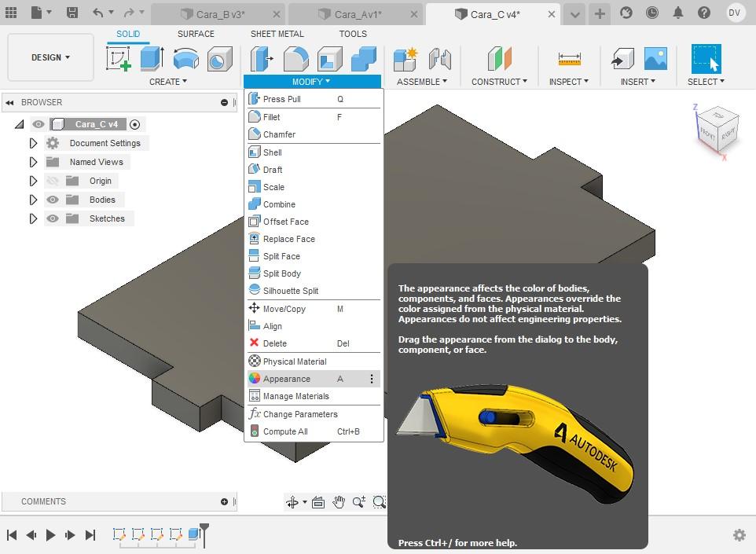Select the Revolve tool icon

tap(186, 59)
